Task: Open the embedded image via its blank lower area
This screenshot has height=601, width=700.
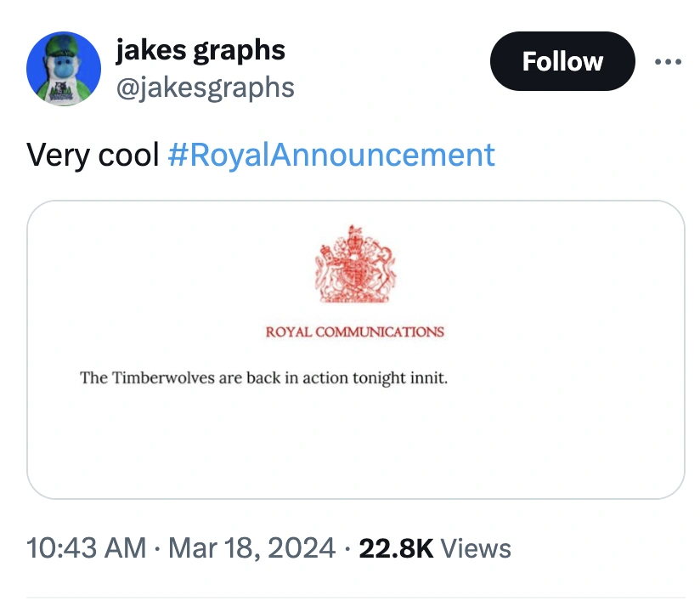Action: click(356, 451)
